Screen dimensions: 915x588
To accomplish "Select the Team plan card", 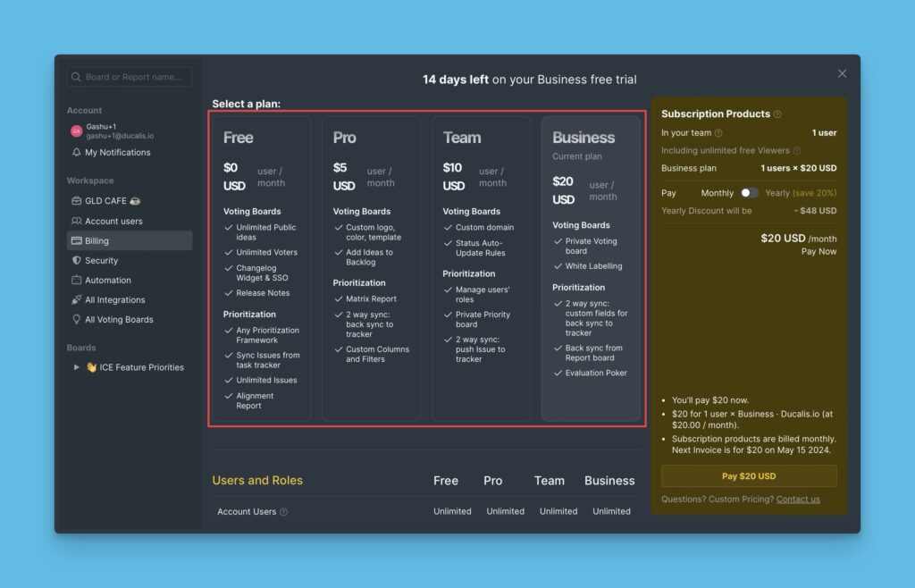I will tap(481, 268).
